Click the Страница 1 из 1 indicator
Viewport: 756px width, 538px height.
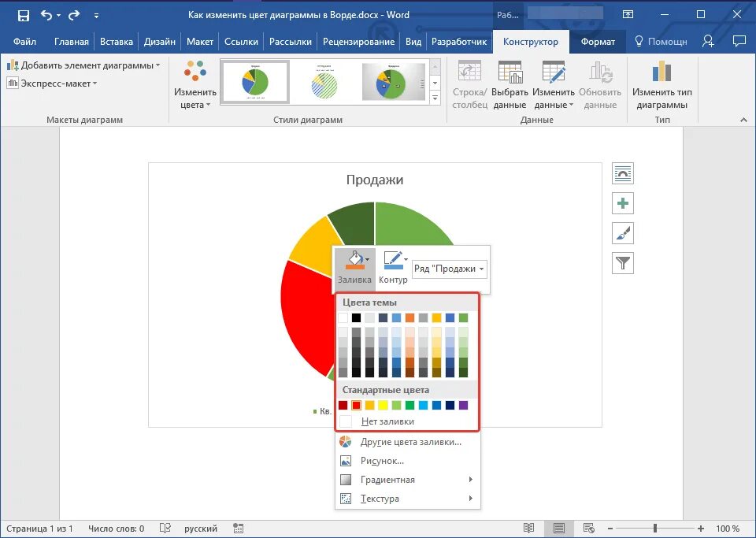(x=39, y=529)
